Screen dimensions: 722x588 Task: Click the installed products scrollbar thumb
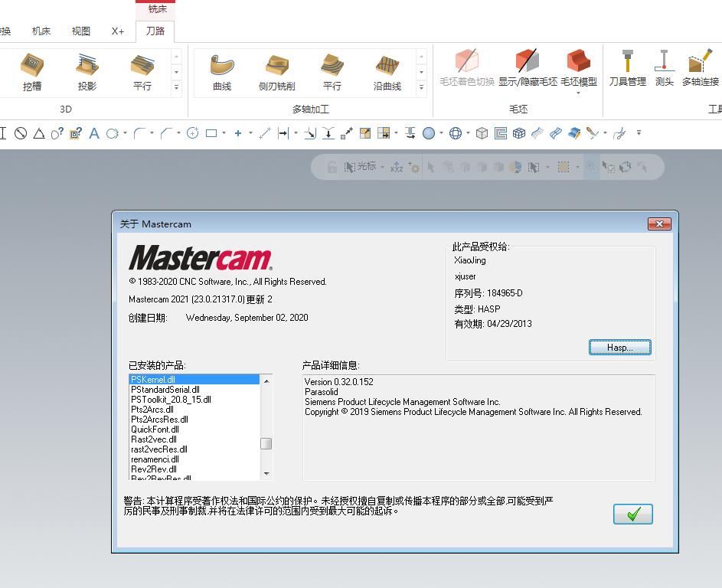[x=266, y=443]
